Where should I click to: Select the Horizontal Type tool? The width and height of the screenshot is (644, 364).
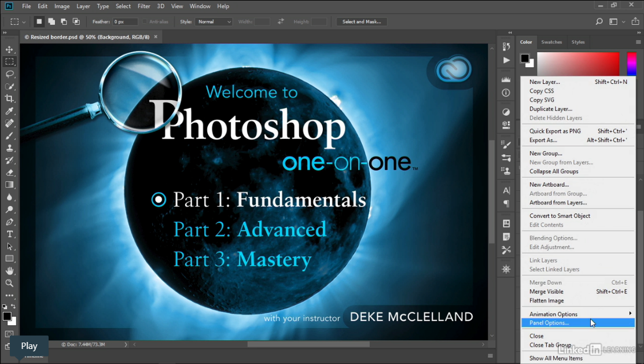9,234
